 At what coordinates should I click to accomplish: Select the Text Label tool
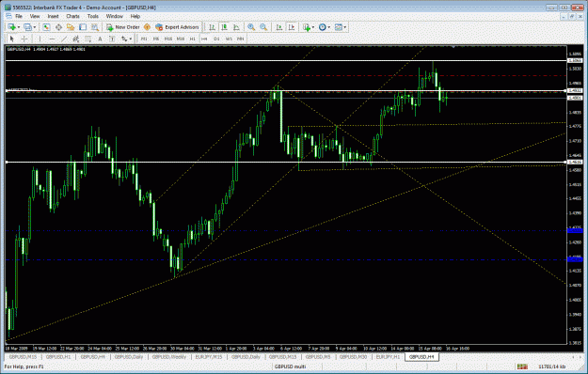point(112,39)
